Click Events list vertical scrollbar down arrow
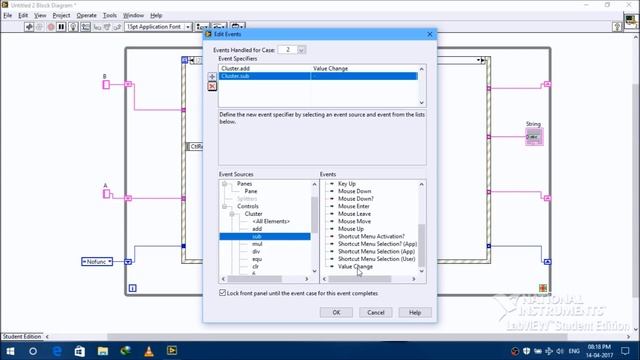The width and height of the screenshot is (640, 360). point(422,271)
